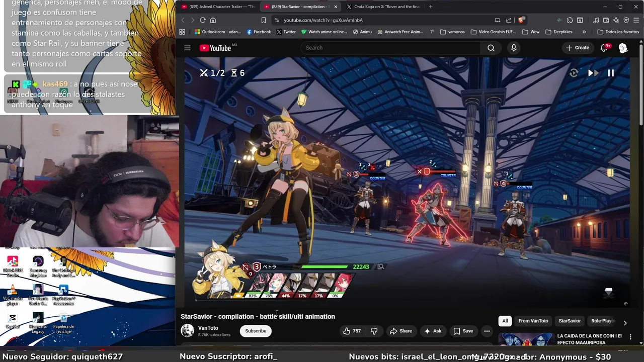
Task: Toggle auto-battle icon in game overlay
Action: pos(574,73)
